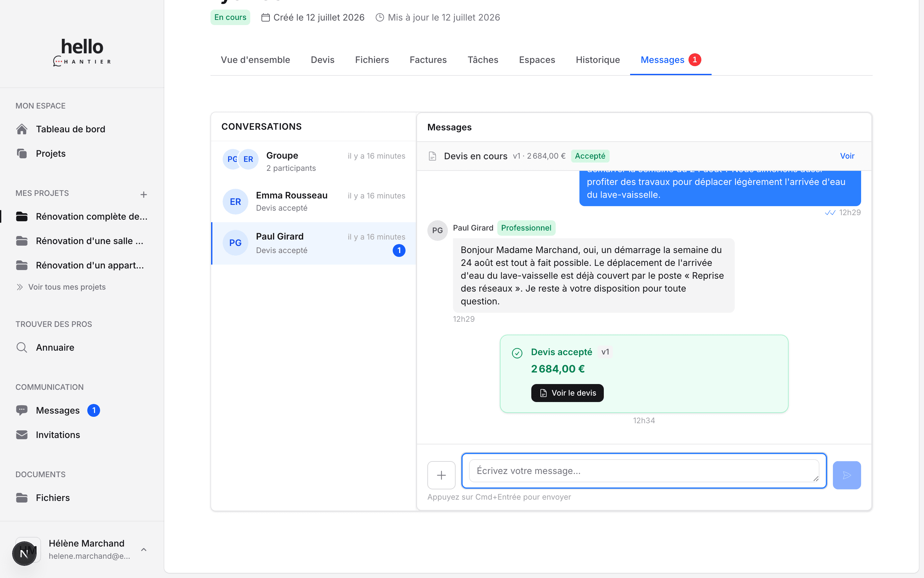Click the dark N avatar badge at bottom left

(24, 553)
